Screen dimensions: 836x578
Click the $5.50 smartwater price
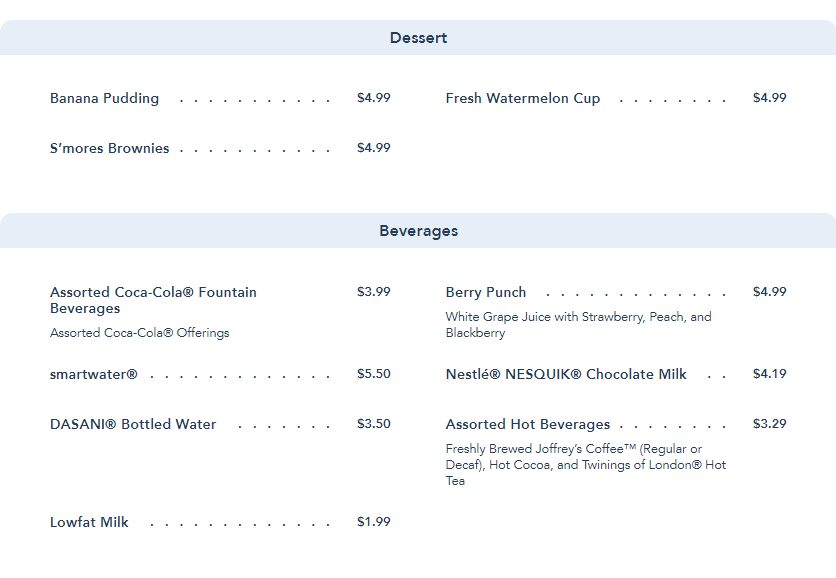(x=374, y=374)
